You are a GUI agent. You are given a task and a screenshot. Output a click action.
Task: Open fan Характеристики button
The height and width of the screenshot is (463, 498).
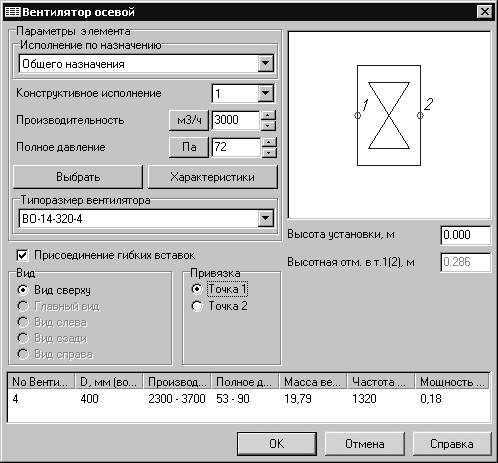[x=213, y=177]
